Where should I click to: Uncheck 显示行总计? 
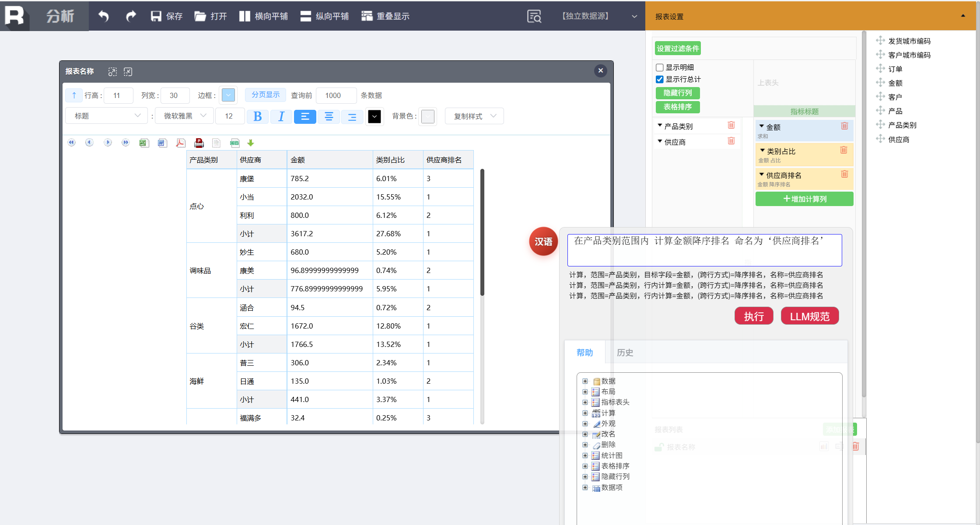(x=660, y=79)
